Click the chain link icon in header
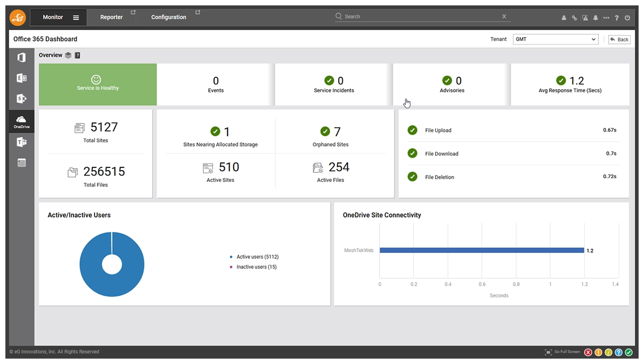This screenshot has height=364, width=644. click(574, 18)
